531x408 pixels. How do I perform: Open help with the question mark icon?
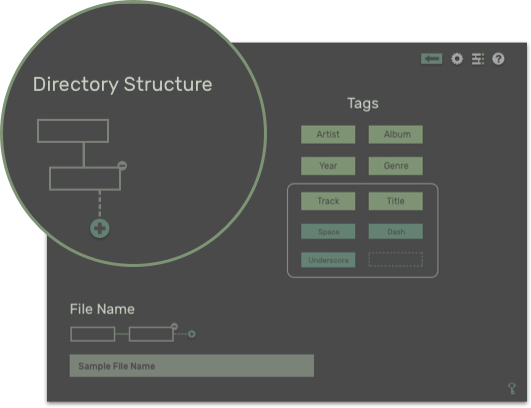click(x=498, y=59)
